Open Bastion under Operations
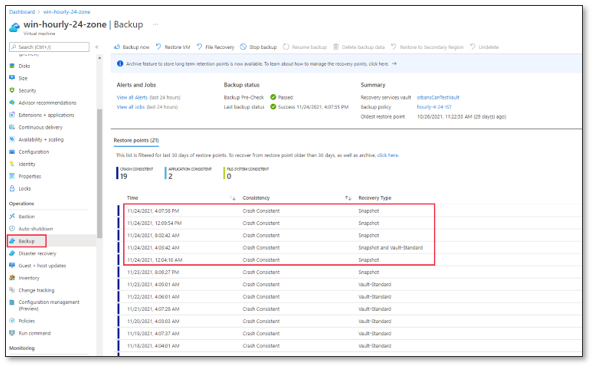593x366 pixels. [26, 216]
